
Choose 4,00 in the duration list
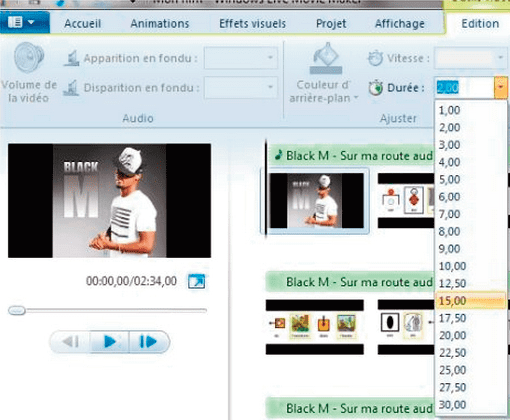click(x=471, y=162)
